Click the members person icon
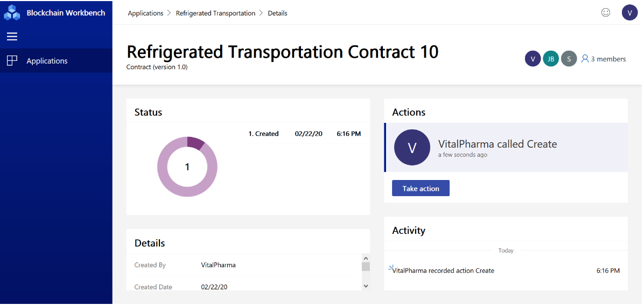This screenshot has width=644, height=305. click(585, 59)
